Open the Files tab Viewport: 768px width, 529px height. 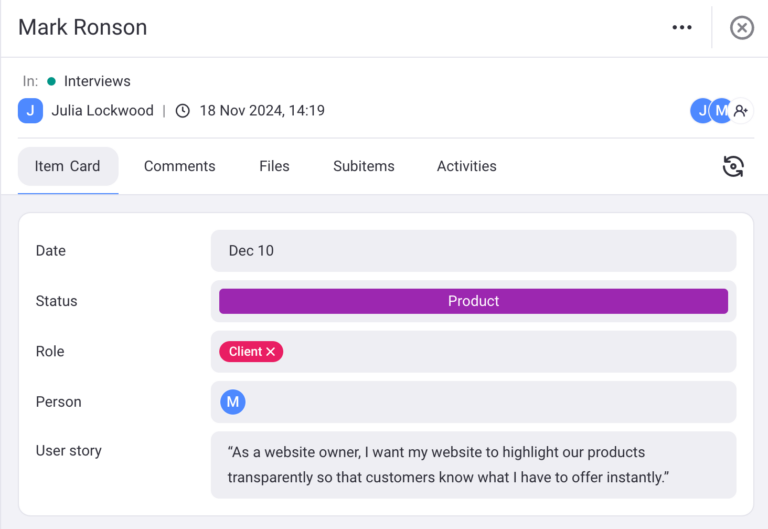274,166
